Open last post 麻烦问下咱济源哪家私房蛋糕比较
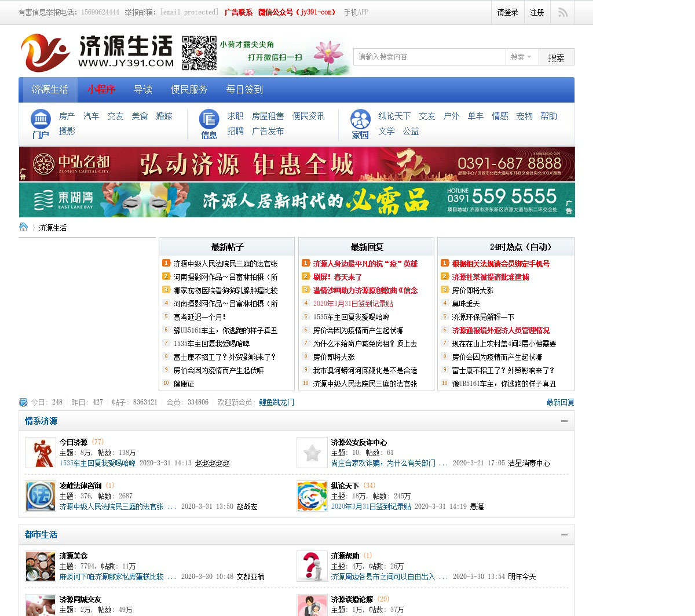Image resolution: width=695 pixels, height=616 pixels. (x=111, y=577)
